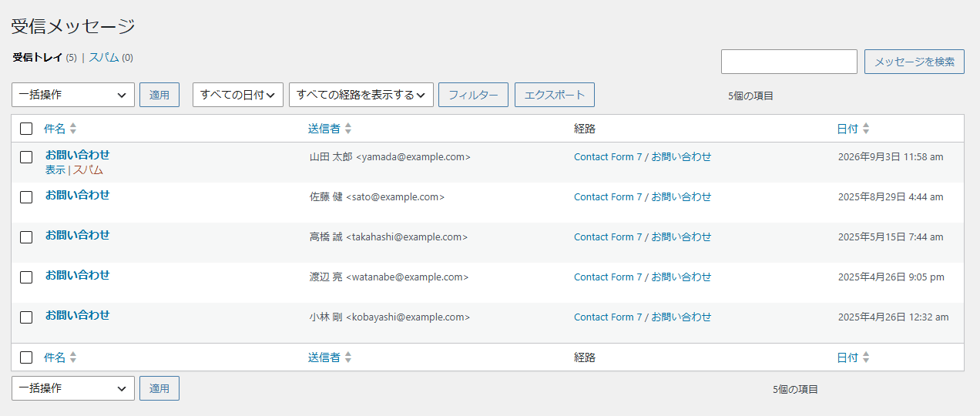
Task: Expand the すべての経路を表示する channel dropdown
Action: 361,95
